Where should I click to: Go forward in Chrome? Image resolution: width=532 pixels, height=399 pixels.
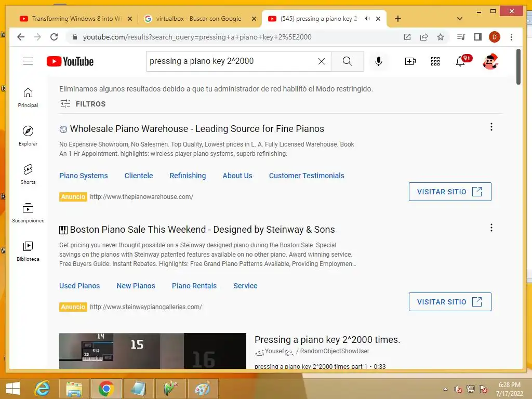click(37, 37)
